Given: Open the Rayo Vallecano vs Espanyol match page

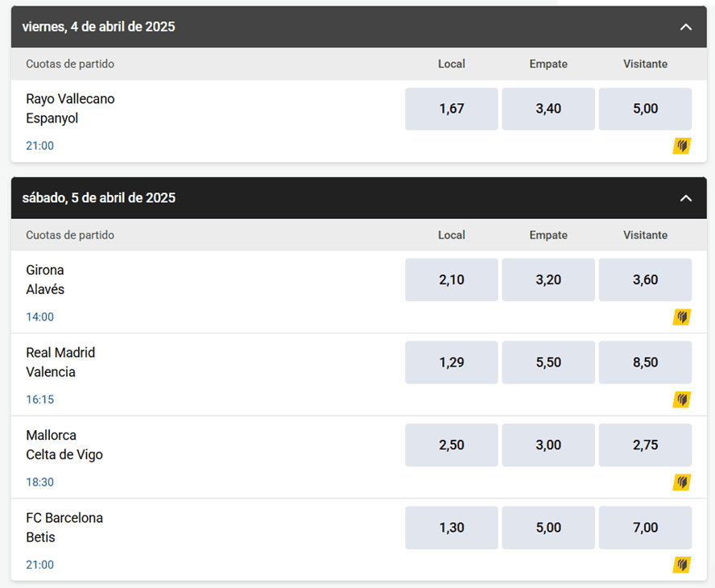Looking at the screenshot, I should (68, 109).
